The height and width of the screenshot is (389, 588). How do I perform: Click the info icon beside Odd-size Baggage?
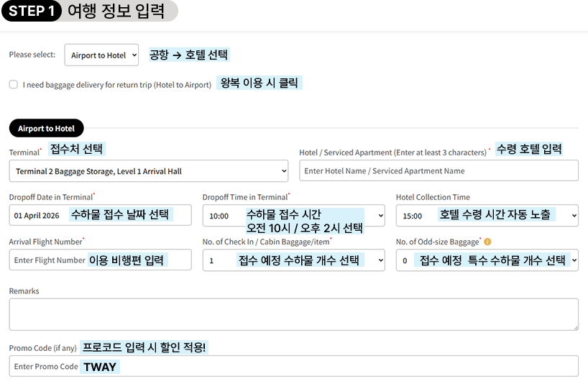pyautogui.click(x=488, y=242)
